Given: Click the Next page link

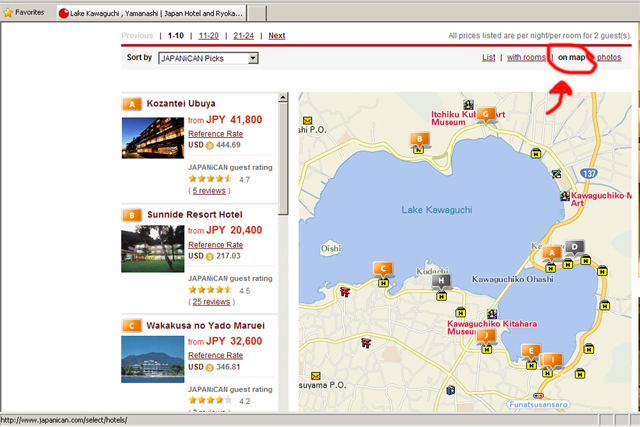Looking at the screenshot, I should tap(277, 36).
